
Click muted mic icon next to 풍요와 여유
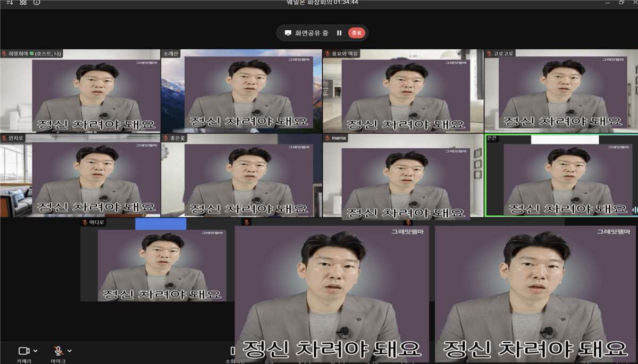coord(328,53)
